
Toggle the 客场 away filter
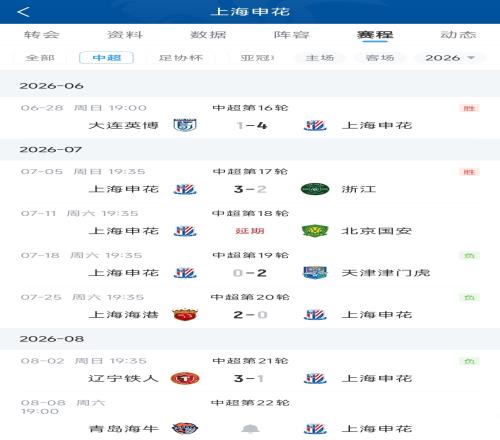(x=380, y=58)
